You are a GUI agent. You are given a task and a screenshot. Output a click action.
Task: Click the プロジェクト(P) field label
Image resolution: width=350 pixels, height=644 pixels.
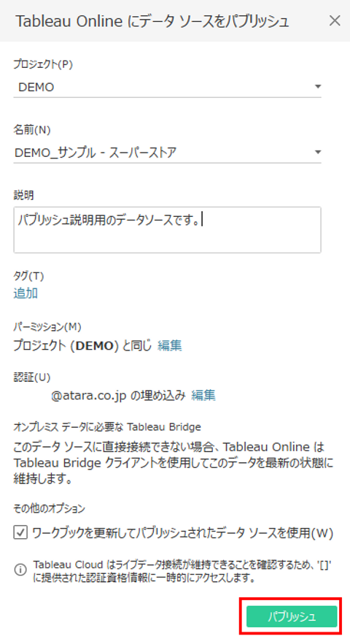tap(43, 64)
